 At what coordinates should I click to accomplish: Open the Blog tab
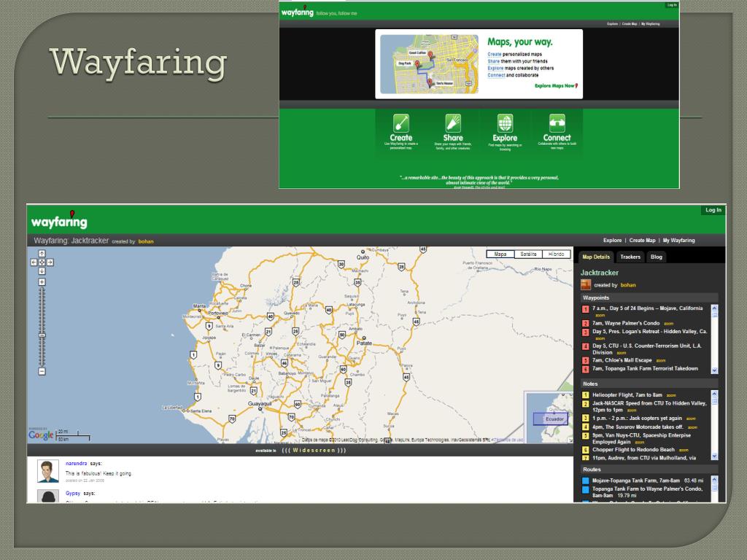[x=657, y=257]
